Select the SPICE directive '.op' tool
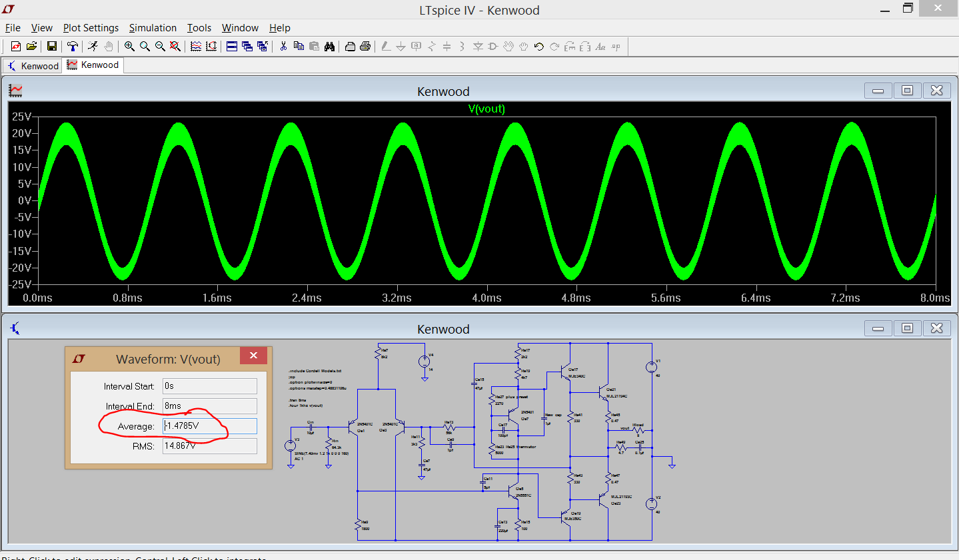This screenshot has width=959, height=560. pyautogui.click(x=616, y=47)
